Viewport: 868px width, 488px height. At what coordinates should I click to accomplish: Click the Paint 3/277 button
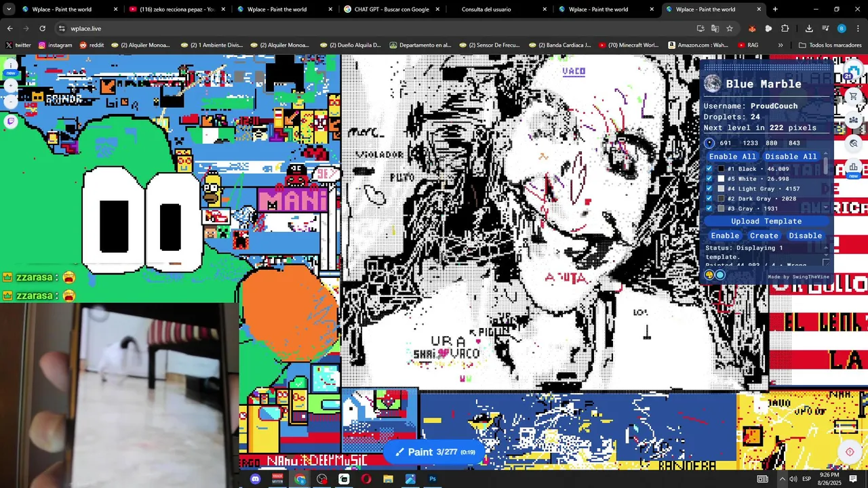tap(434, 452)
